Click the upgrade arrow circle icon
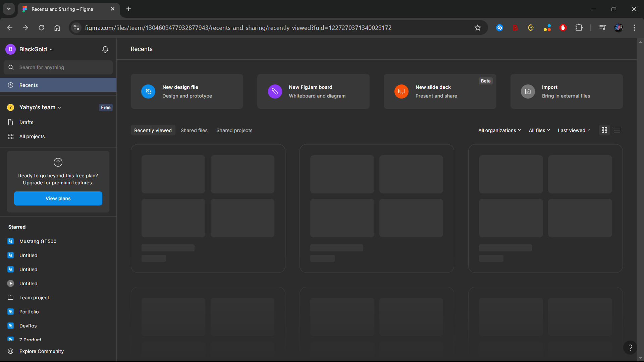 point(58,162)
